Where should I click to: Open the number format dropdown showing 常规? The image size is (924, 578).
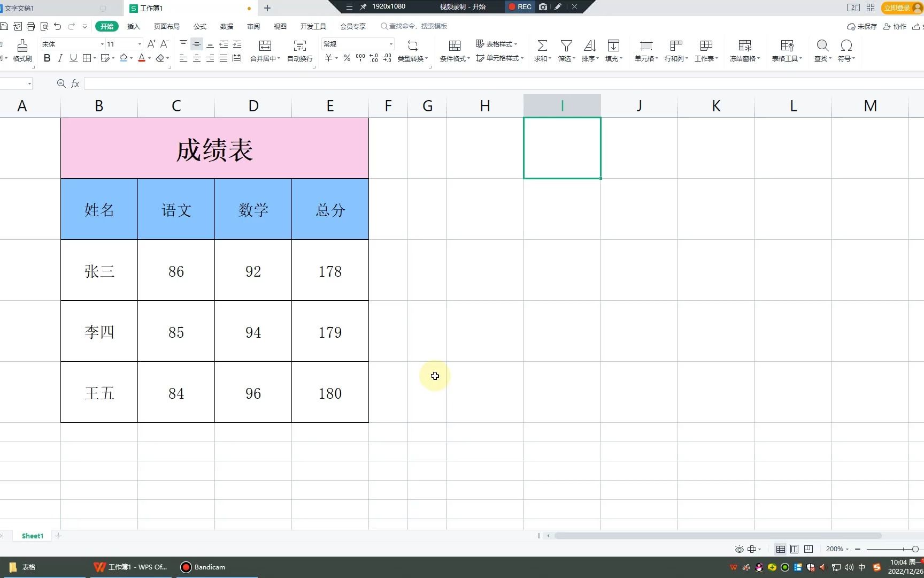click(391, 44)
